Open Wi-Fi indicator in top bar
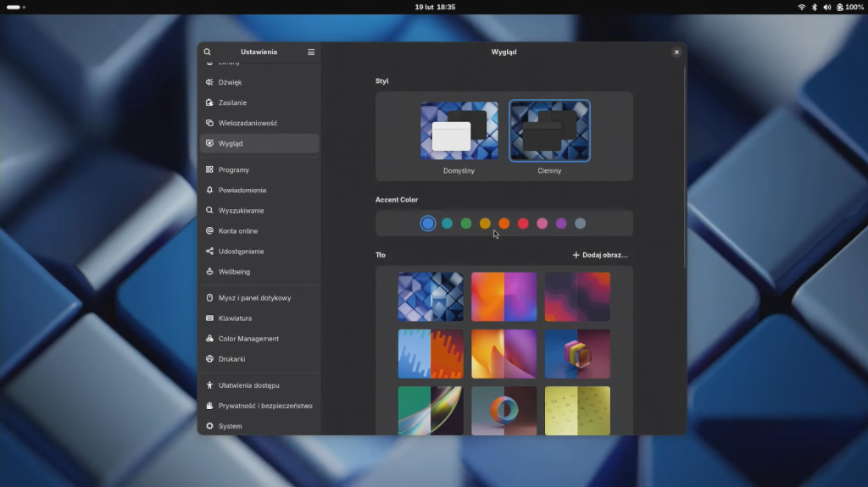 [801, 7]
